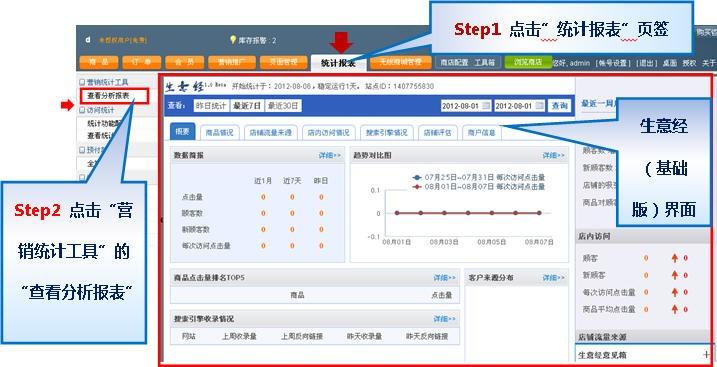The width and height of the screenshot is (717, 367).
Task: Switch to the 商户信息 tab
Action: 482,133
